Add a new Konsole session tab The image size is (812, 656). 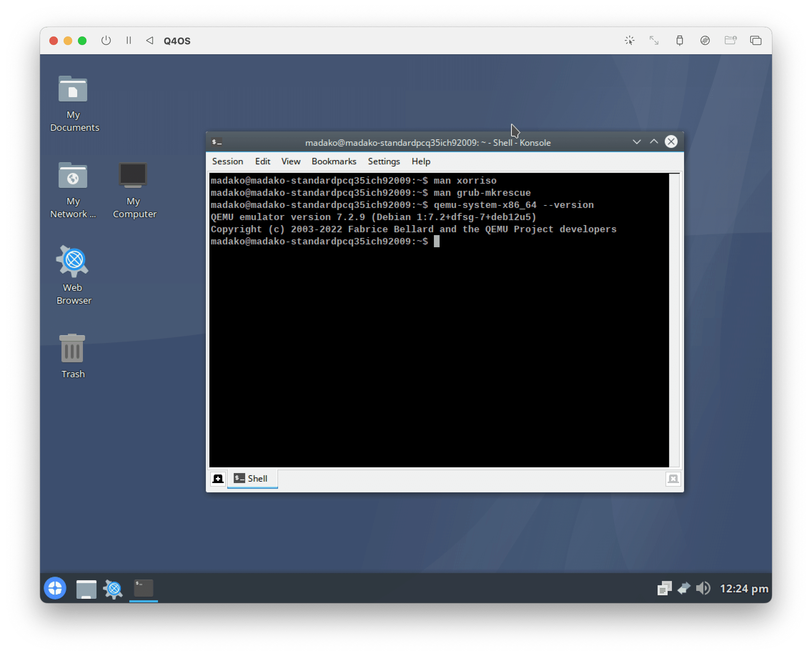point(218,479)
